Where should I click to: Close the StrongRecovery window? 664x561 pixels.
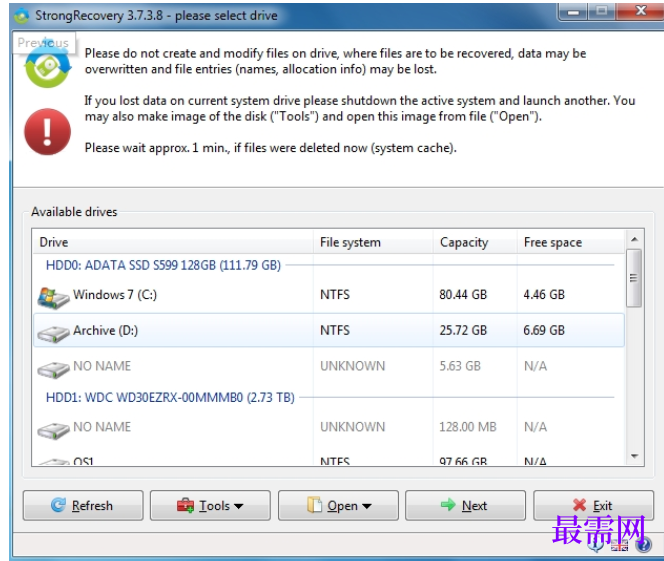tap(641, 11)
